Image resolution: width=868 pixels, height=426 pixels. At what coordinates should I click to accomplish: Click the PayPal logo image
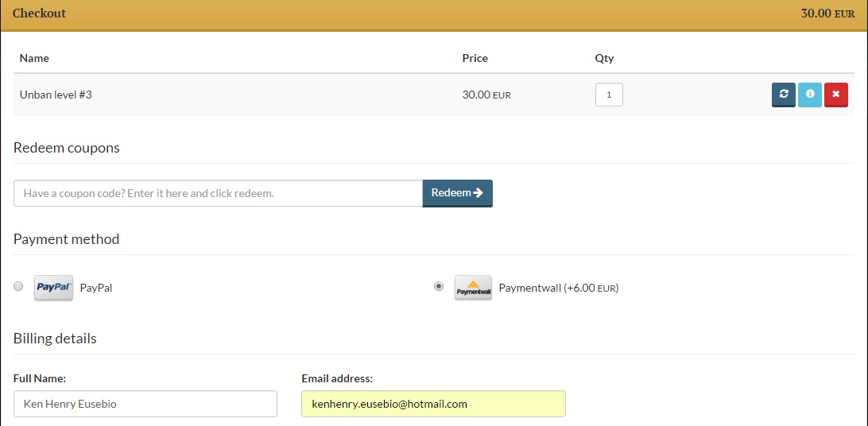[x=54, y=288]
